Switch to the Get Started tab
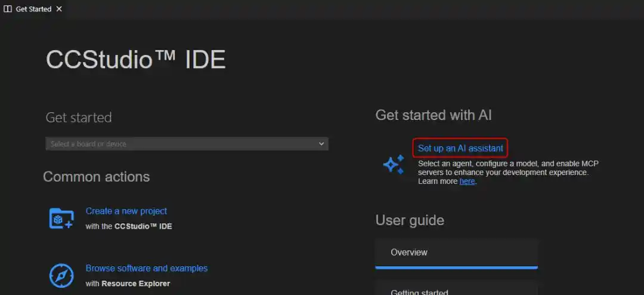This screenshot has height=295, width=644. tap(33, 9)
